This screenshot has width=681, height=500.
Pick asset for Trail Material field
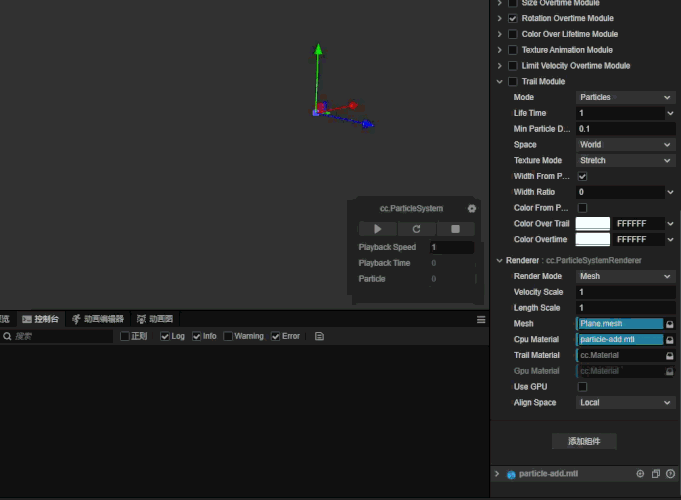pos(670,356)
